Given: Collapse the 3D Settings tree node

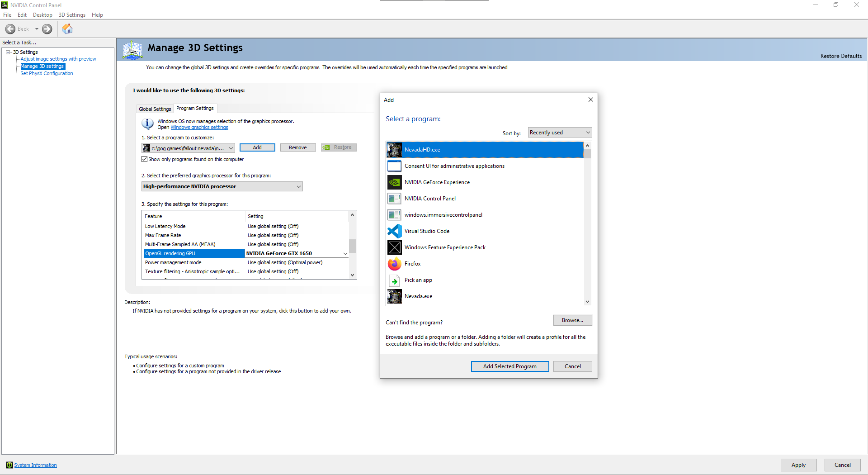Looking at the screenshot, I should [x=8, y=52].
